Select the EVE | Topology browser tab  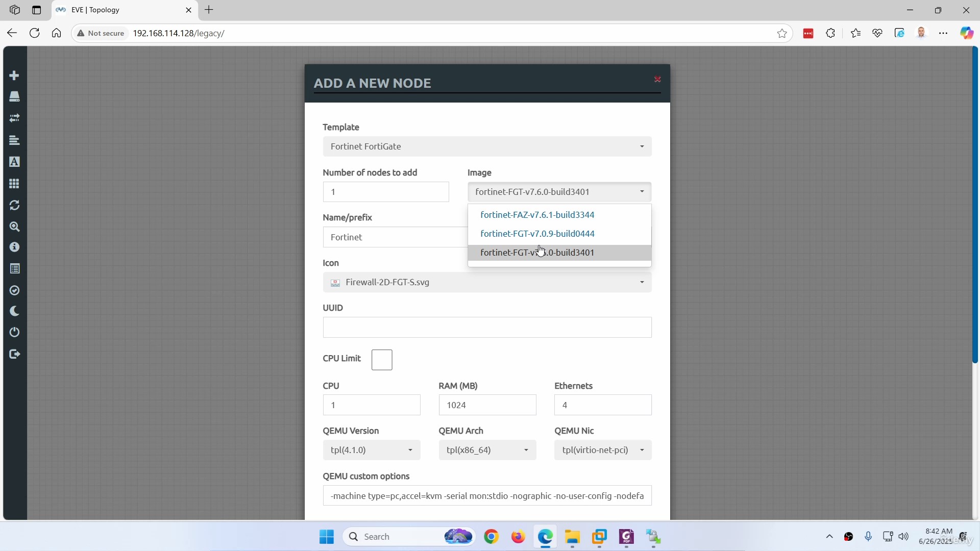[x=124, y=10]
